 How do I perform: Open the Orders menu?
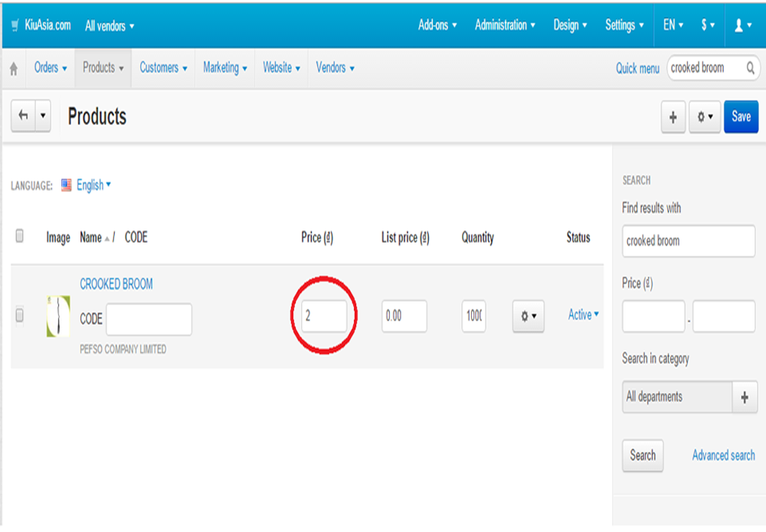(x=51, y=68)
